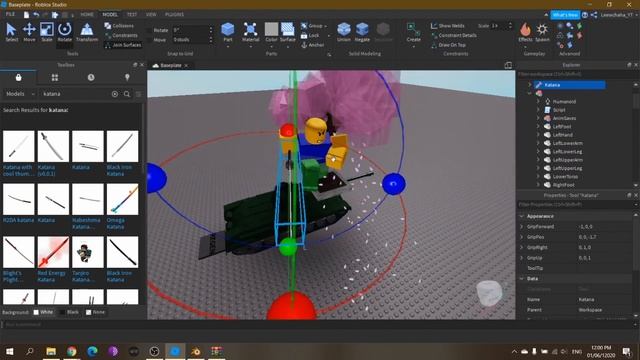Expand the LeftFoot item
Screen dimensions: 640x360
538,127
